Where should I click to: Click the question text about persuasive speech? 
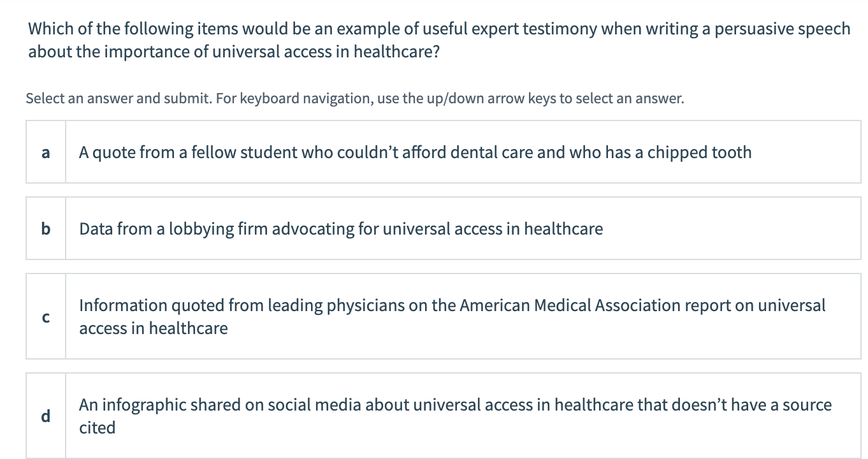coord(438,40)
